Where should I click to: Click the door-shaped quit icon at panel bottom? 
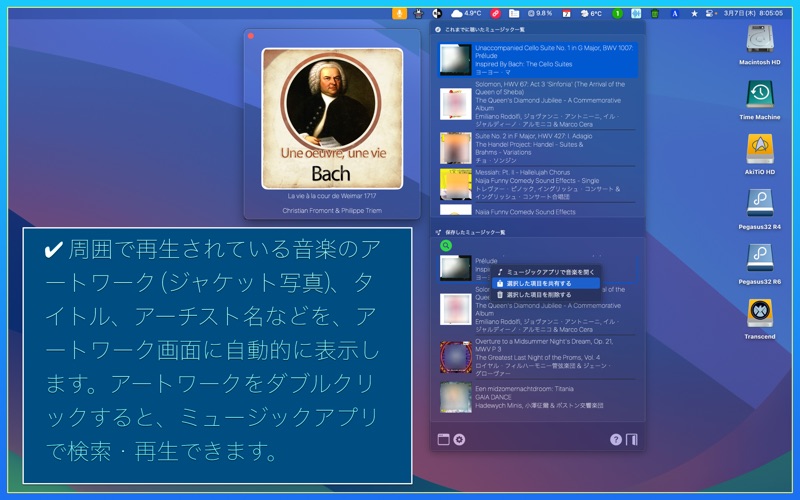[632, 440]
